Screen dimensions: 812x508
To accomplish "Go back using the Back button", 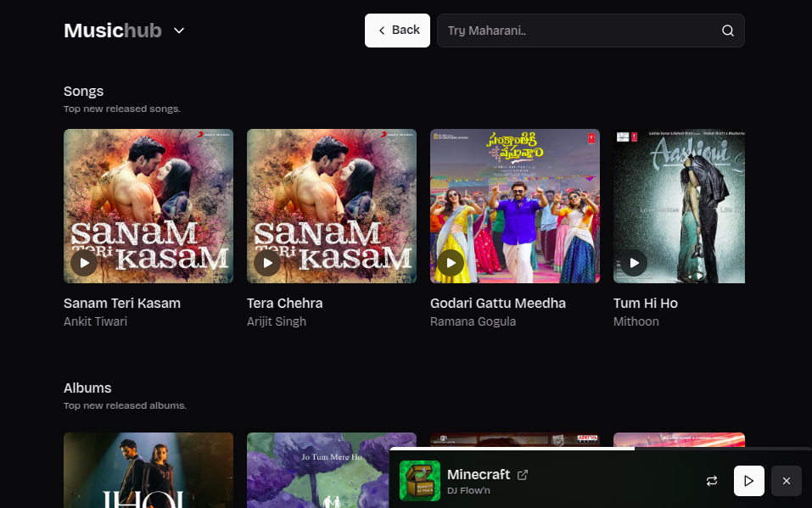I will point(397,31).
